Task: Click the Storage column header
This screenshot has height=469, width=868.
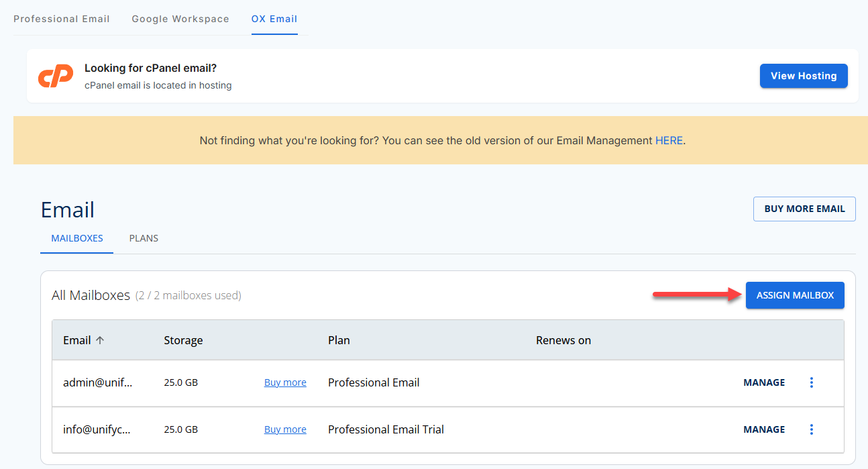Action: pos(183,340)
